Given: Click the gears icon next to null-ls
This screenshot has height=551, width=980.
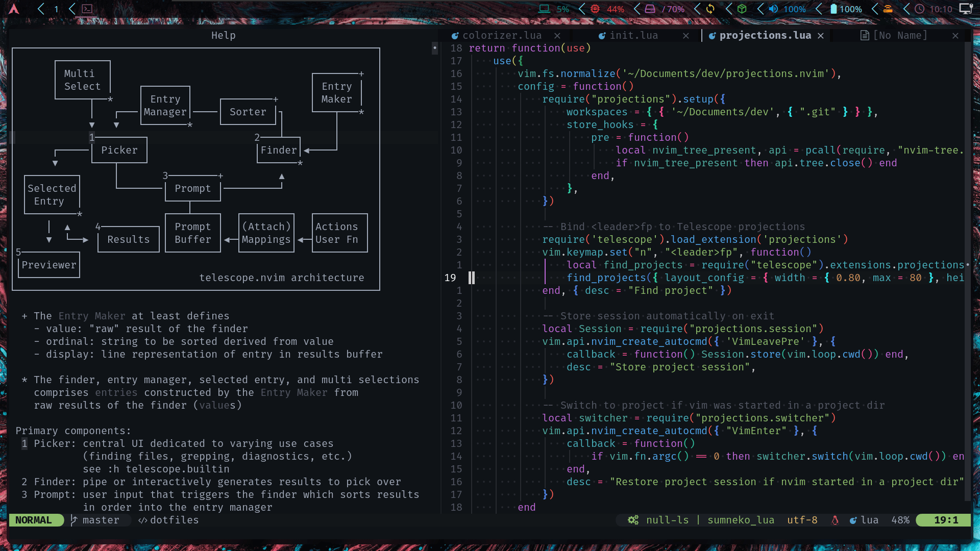Looking at the screenshot, I should click(x=633, y=520).
